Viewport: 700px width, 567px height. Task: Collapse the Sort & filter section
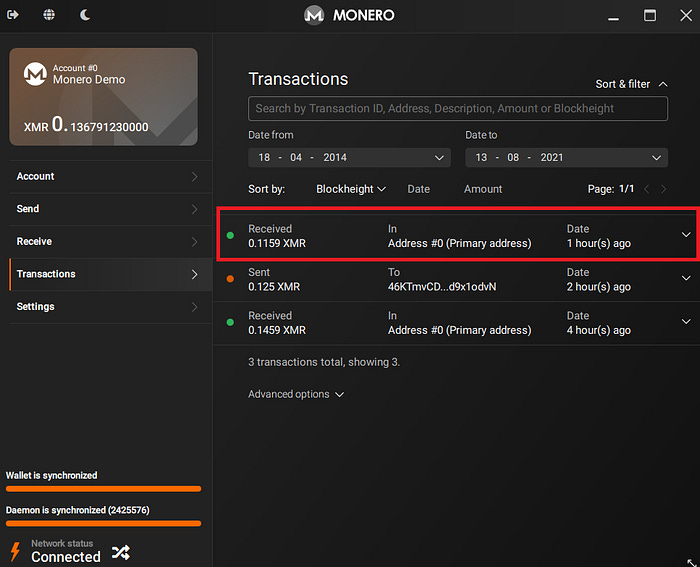click(x=631, y=84)
